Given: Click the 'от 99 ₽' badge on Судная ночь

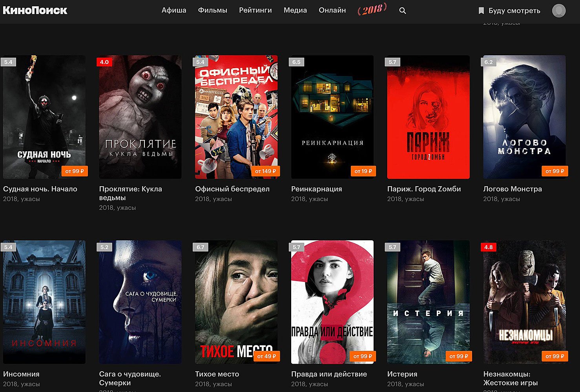Looking at the screenshot, I should [75, 171].
